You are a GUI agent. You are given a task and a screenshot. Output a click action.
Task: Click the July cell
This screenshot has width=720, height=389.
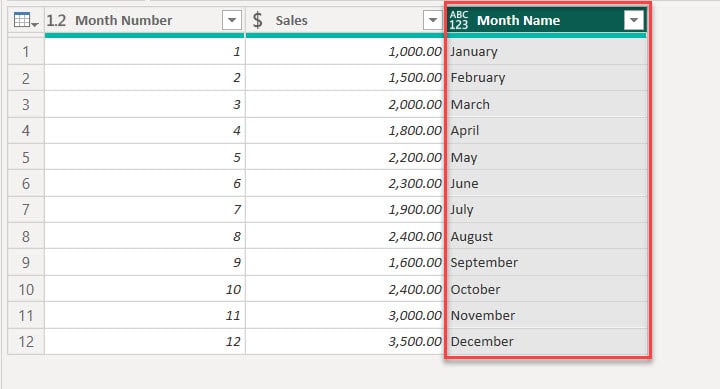(546, 210)
